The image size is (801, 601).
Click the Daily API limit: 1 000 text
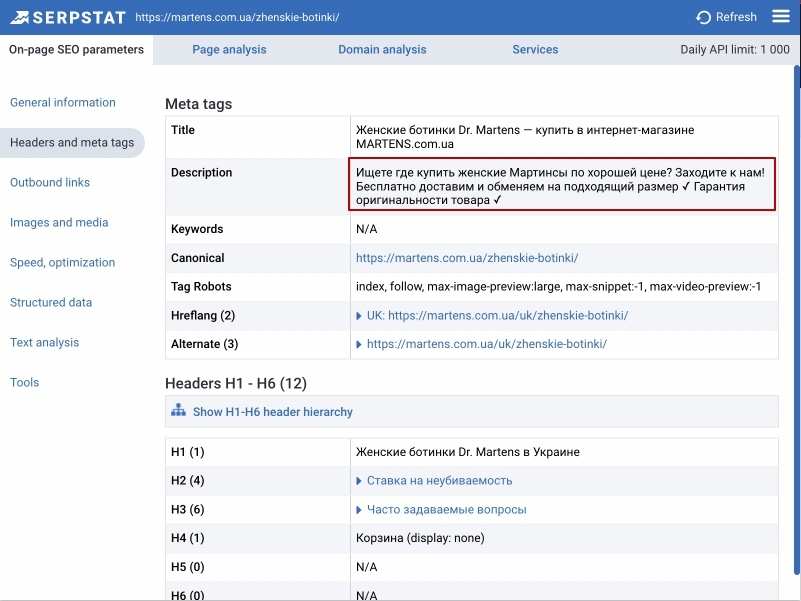point(735,50)
